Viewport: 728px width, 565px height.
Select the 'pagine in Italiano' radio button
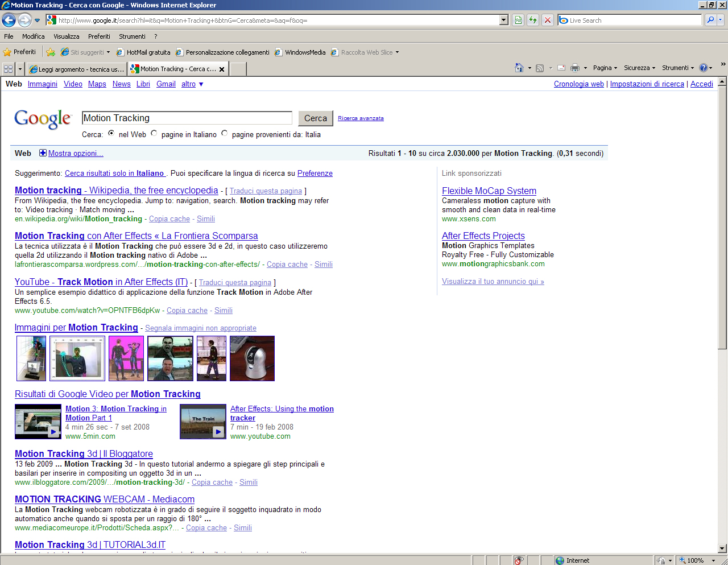[154, 133]
